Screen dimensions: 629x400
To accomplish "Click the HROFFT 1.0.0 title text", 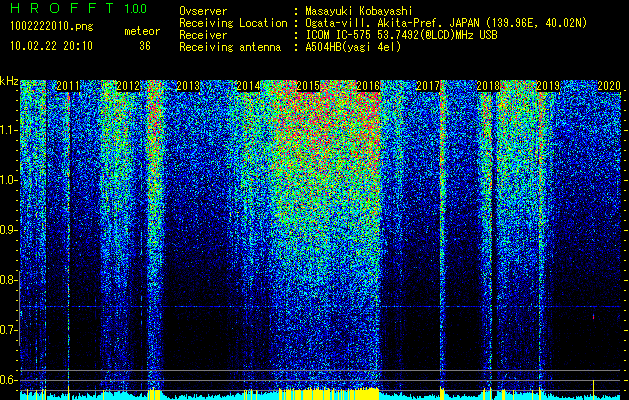I will (79, 8).
